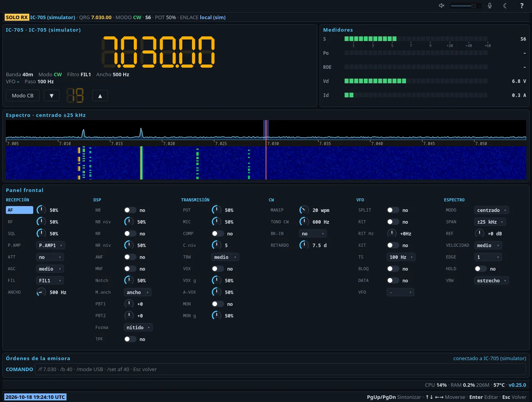
Task: Click the PBT1 knob
Action: point(129,304)
